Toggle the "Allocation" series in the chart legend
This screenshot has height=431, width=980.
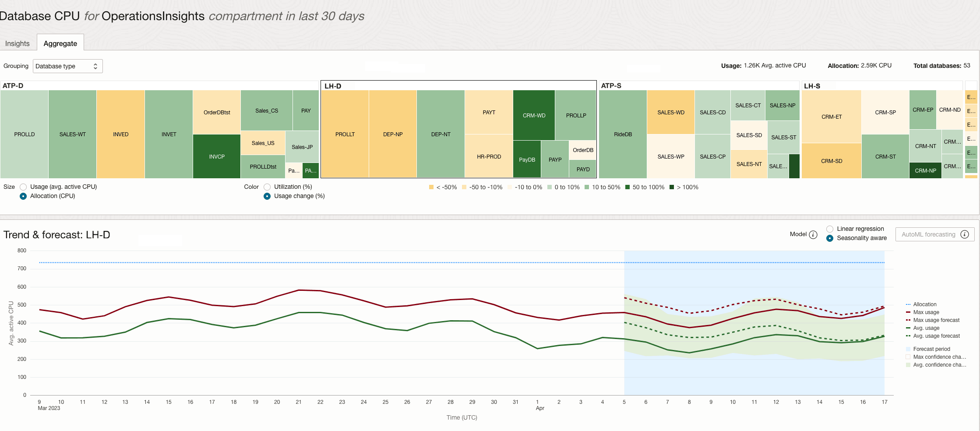(923, 304)
